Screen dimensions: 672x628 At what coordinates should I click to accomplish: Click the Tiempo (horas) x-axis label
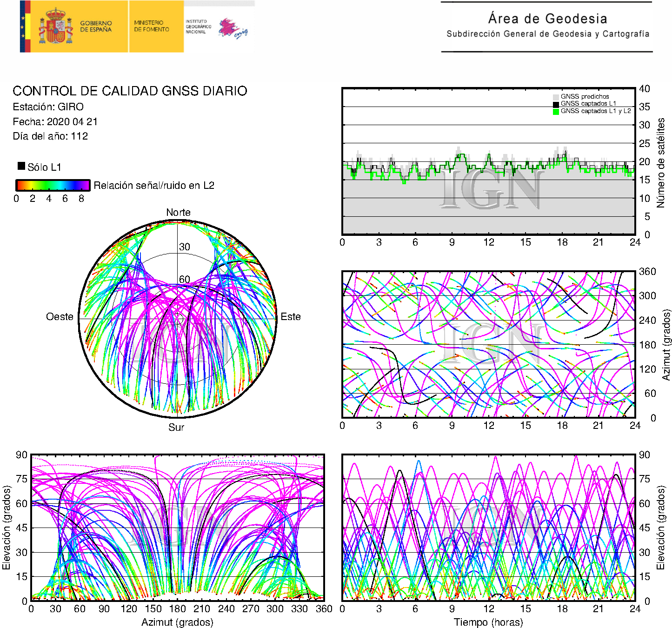[x=488, y=622]
